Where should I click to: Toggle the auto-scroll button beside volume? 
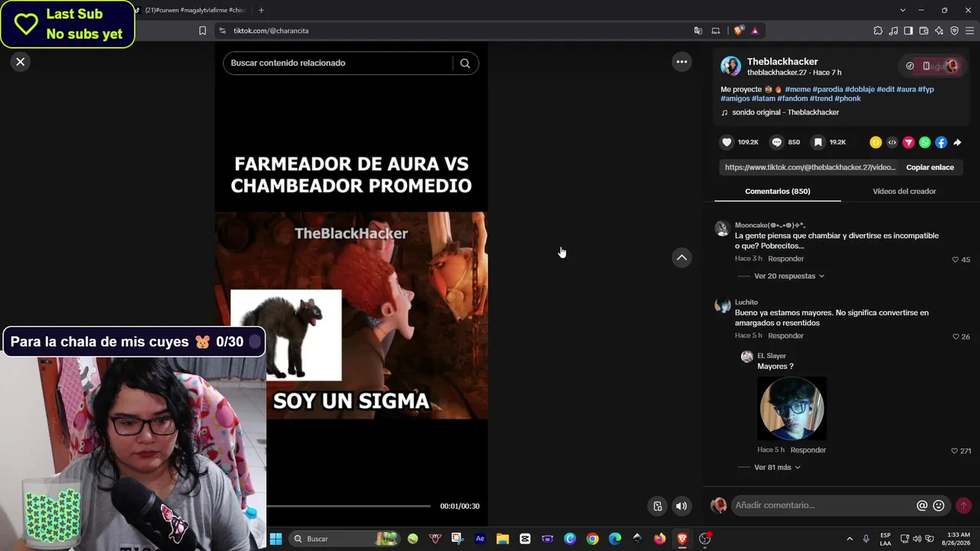[x=658, y=506]
